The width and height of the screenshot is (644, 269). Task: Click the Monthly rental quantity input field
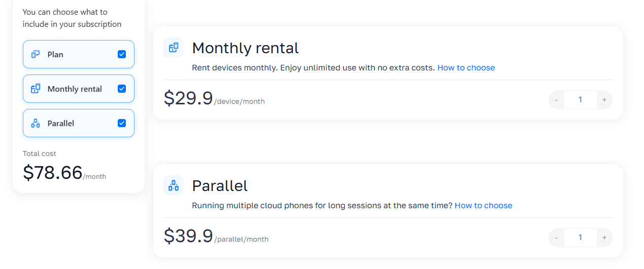[581, 100]
